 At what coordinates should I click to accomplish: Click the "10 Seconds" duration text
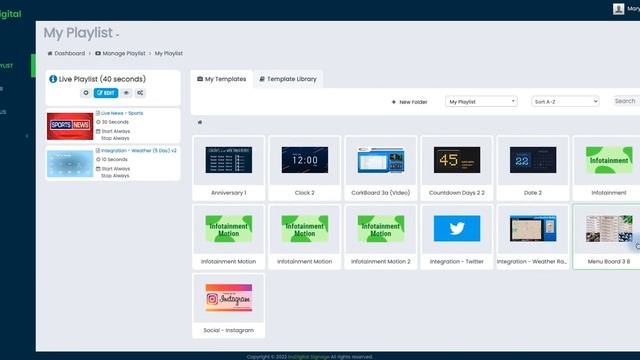(115, 160)
